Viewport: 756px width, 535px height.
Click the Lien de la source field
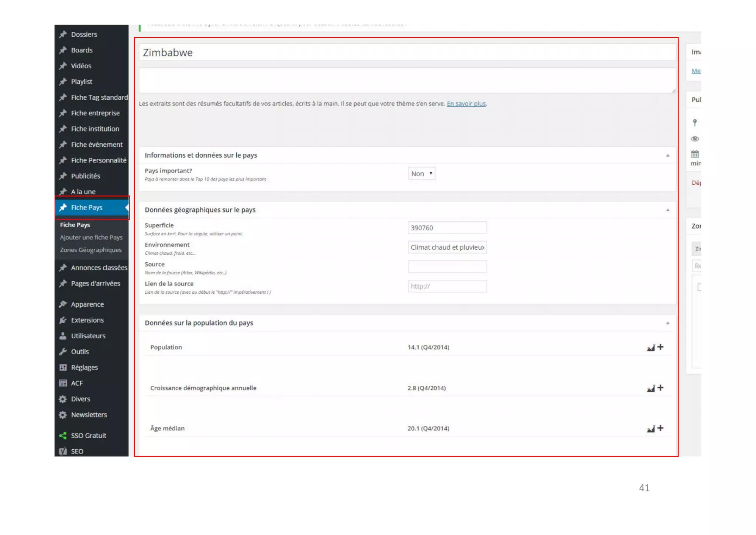coord(447,286)
